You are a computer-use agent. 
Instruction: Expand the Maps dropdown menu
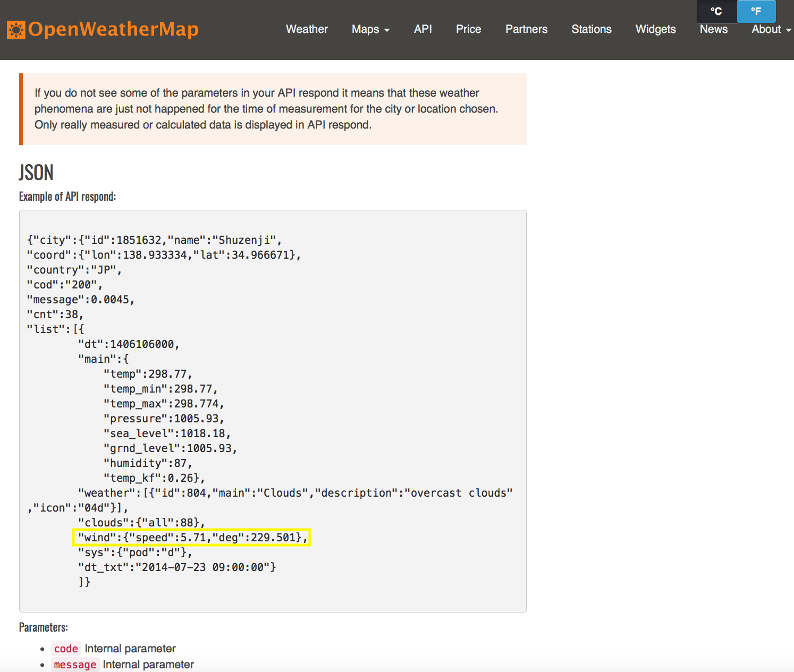point(371,29)
